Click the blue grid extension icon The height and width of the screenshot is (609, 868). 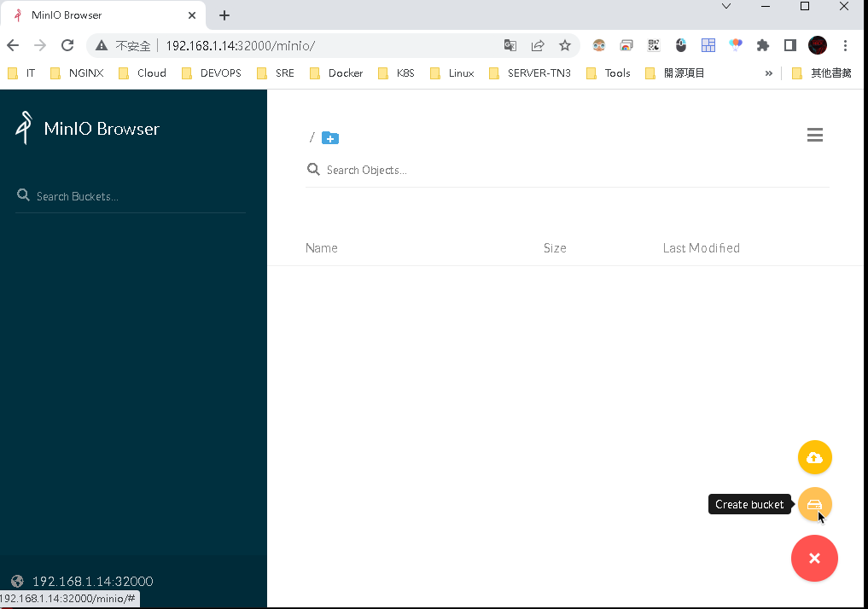click(708, 45)
